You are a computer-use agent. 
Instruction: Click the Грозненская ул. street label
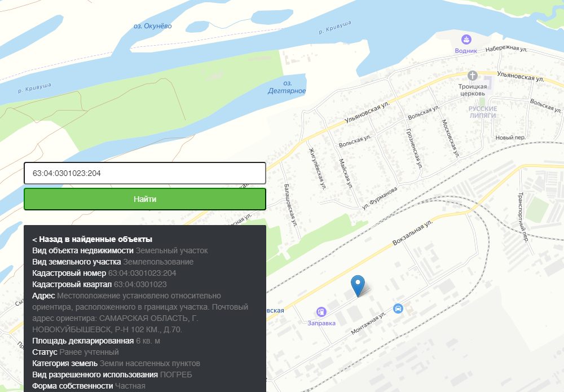(414, 148)
